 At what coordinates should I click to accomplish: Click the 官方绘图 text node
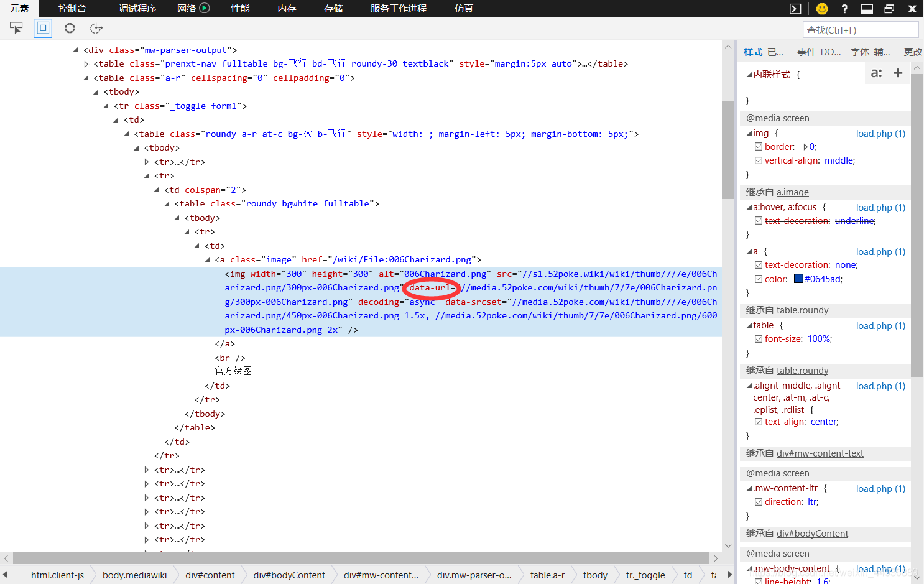pyautogui.click(x=233, y=371)
